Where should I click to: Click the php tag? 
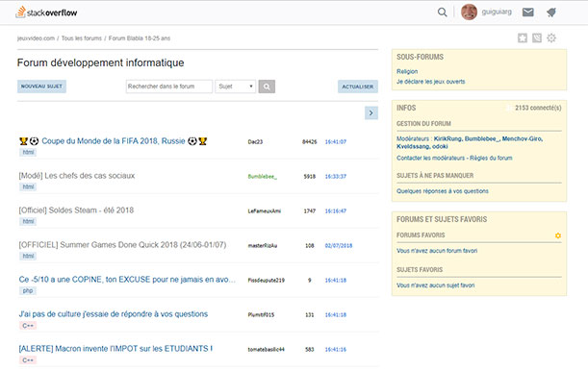click(28, 290)
